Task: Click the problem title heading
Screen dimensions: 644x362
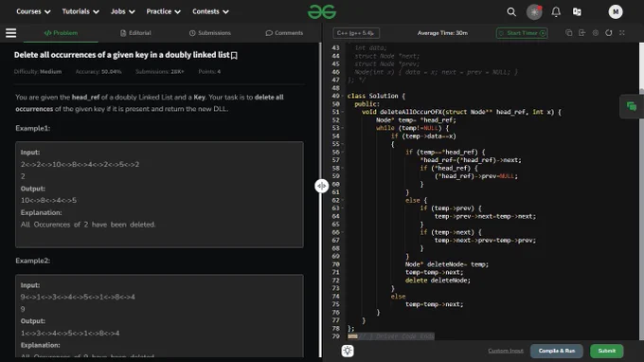Action: [122, 55]
